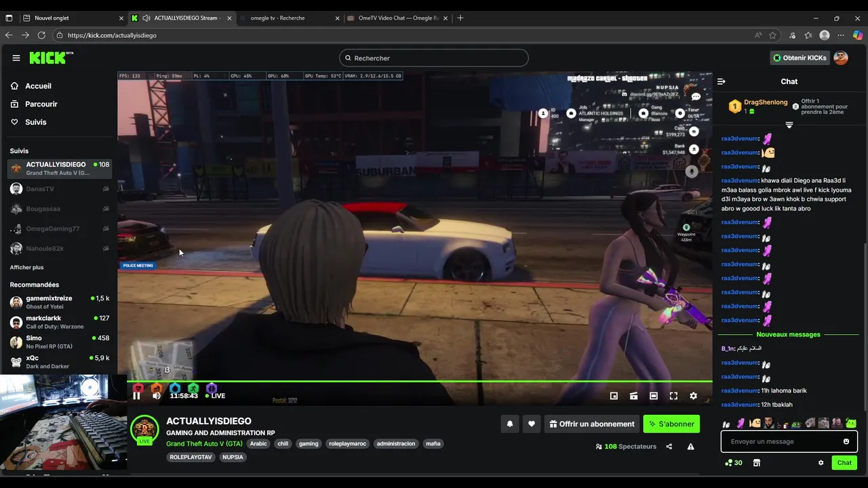Follow the channel with heart button

point(532,424)
